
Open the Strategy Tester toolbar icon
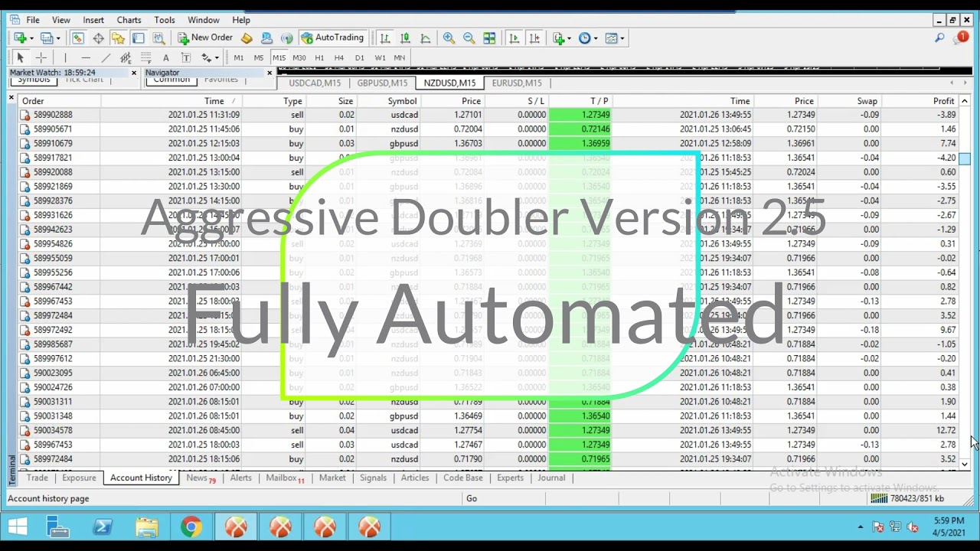[158, 37]
